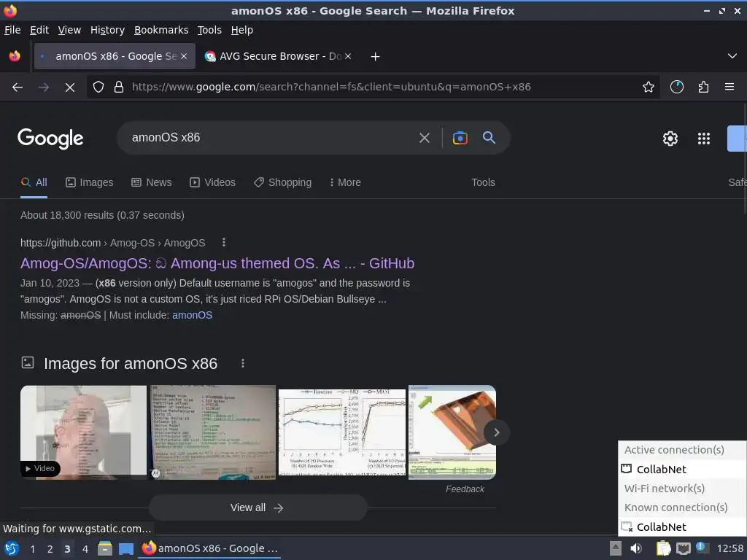747x560 pixels.
Task: Go back to the previous page
Action: pos(18,87)
